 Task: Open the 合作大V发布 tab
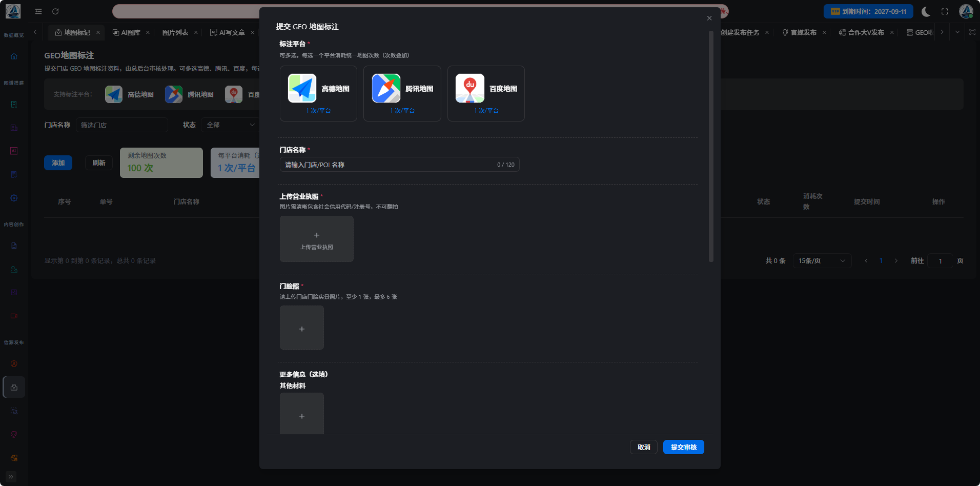pos(862,32)
